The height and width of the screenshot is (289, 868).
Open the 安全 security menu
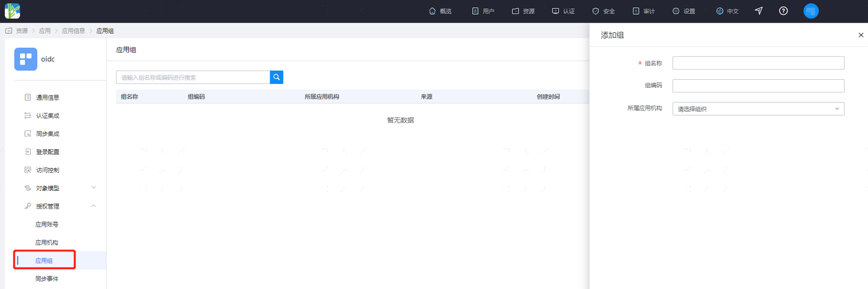click(604, 11)
